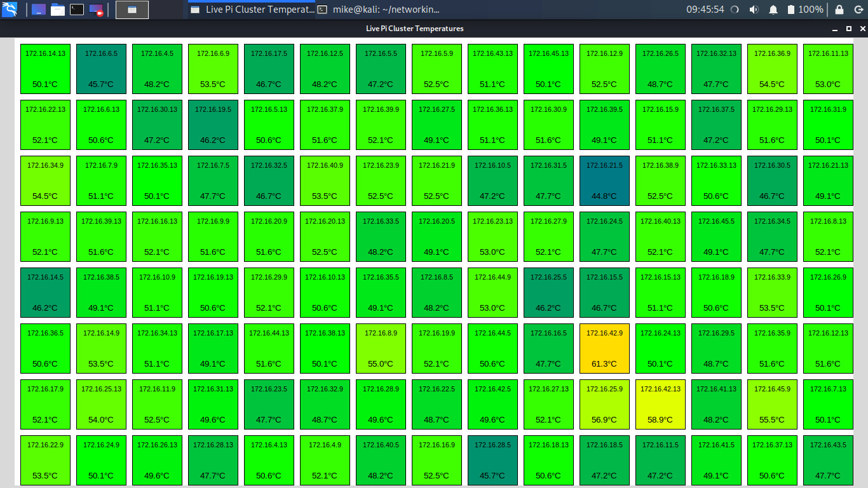
Task: Click the orange 172.16.42.9 tile at 61.3°C
Action: coord(604,348)
